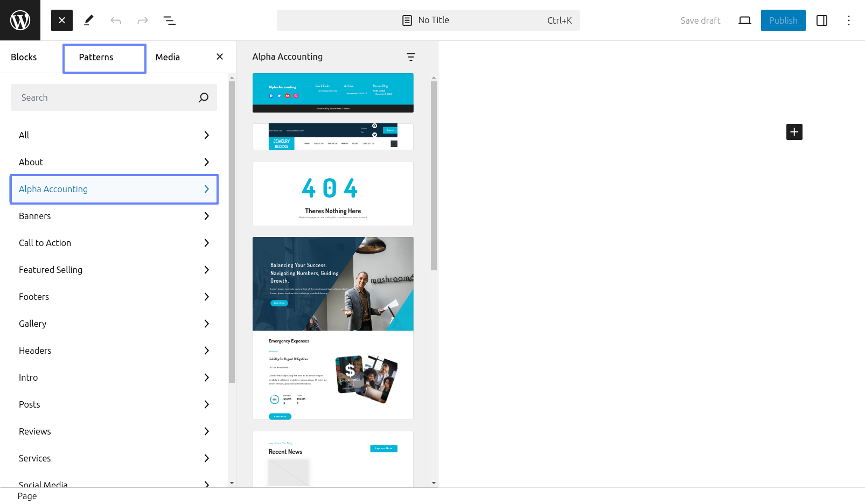This screenshot has width=865, height=504.
Task: Expand the Featured Selling category
Action: coord(114,270)
